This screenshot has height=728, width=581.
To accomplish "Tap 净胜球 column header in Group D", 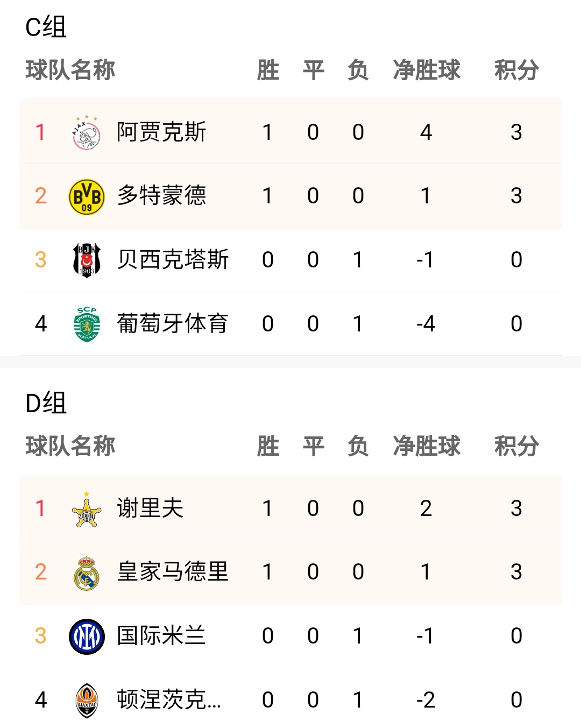I will (427, 446).
